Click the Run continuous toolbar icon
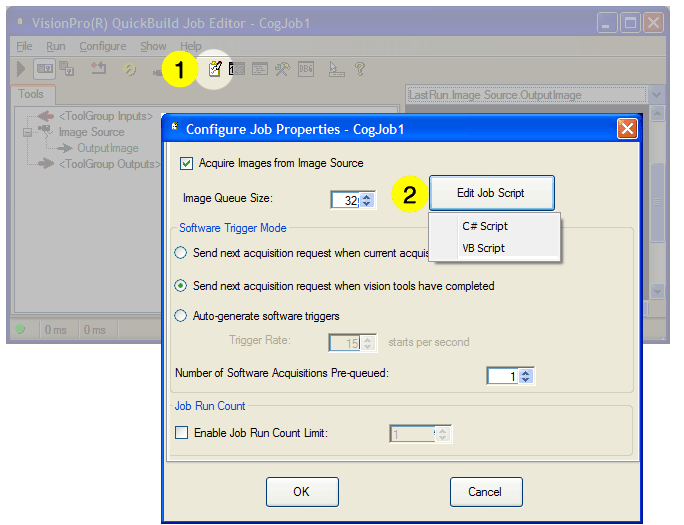This screenshot has height=525, width=684. (44, 69)
